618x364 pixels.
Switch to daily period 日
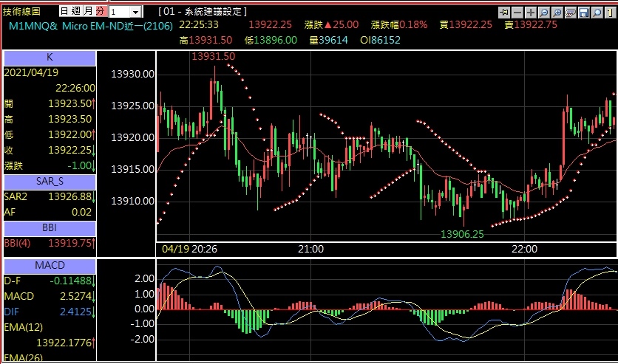coord(64,11)
